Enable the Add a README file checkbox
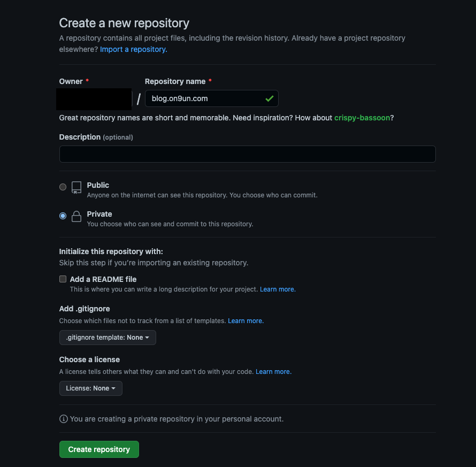The image size is (476, 467). tap(63, 279)
